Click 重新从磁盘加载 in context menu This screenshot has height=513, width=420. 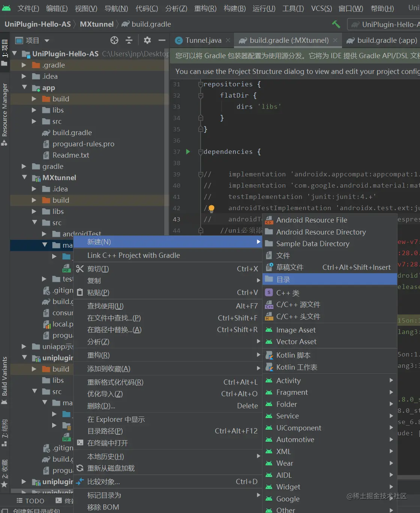pyautogui.click(x=168, y=468)
